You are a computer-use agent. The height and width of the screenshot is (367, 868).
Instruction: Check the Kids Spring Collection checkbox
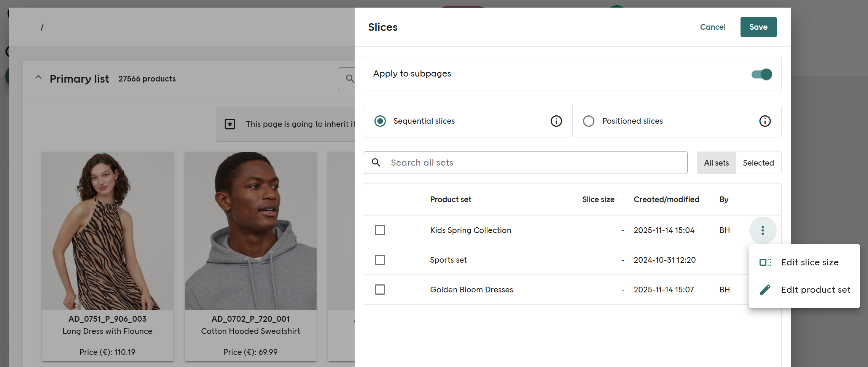[x=380, y=230]
